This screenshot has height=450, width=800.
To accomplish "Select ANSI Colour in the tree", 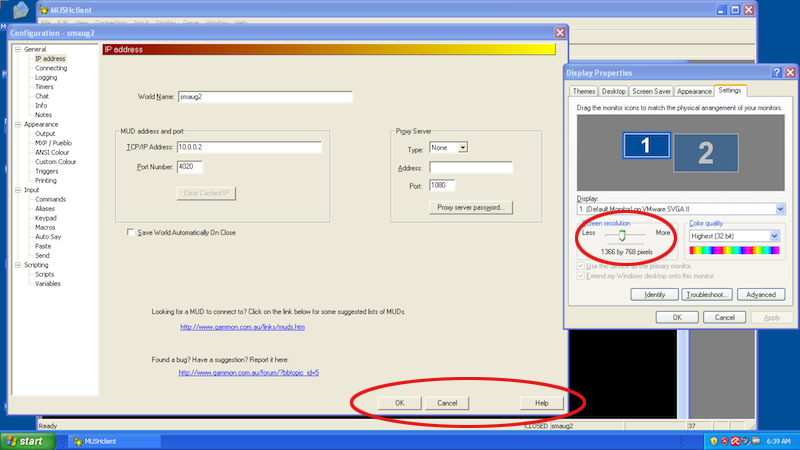I will [x=52, y=153].
